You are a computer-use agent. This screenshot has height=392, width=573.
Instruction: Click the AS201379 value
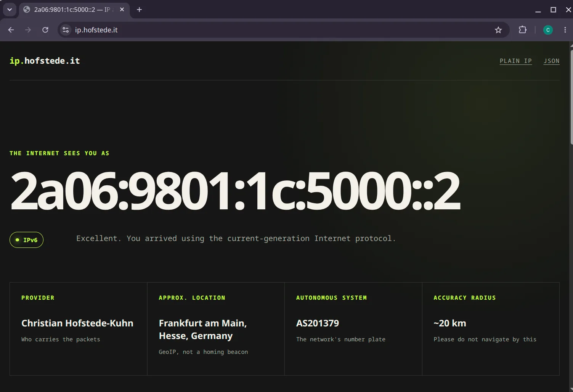click(318, 323)
